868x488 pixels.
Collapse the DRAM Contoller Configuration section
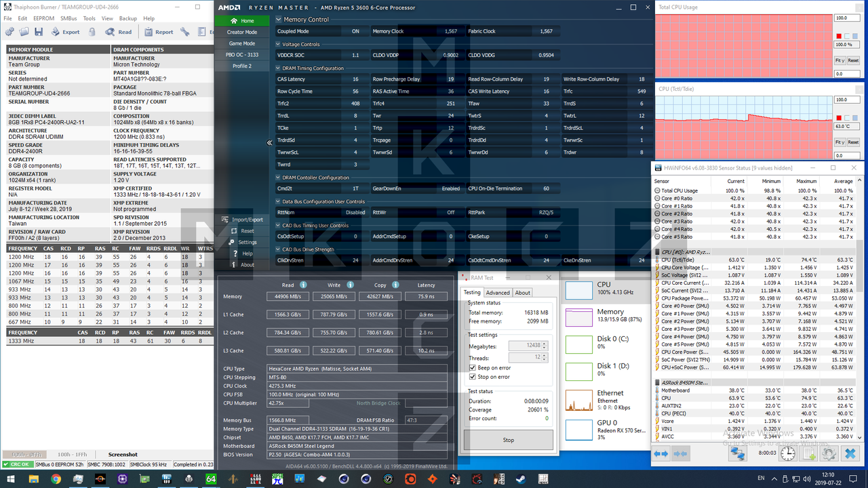[x=278, y=178]
